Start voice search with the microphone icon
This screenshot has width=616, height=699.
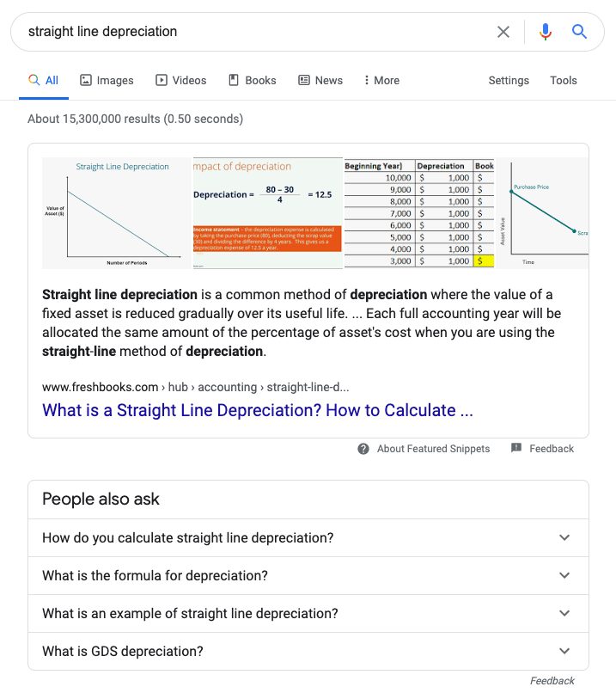click(x=546, y=32)
